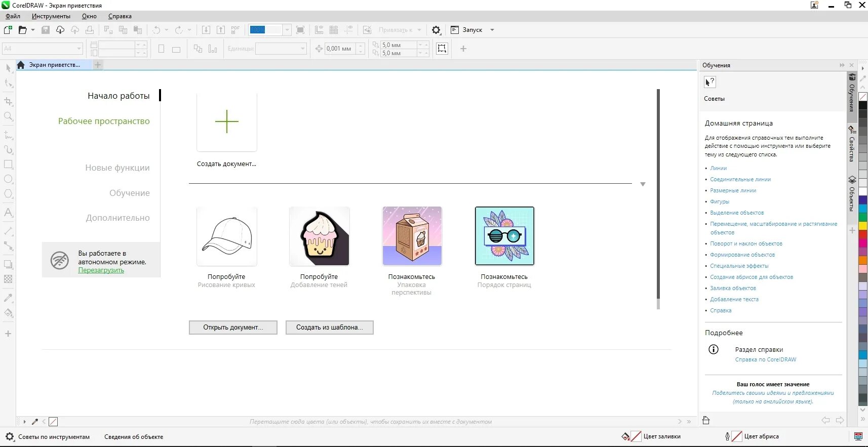868x447 pixels.
Task: Select the Interactive Fill tool
Action: pos(8,313)
